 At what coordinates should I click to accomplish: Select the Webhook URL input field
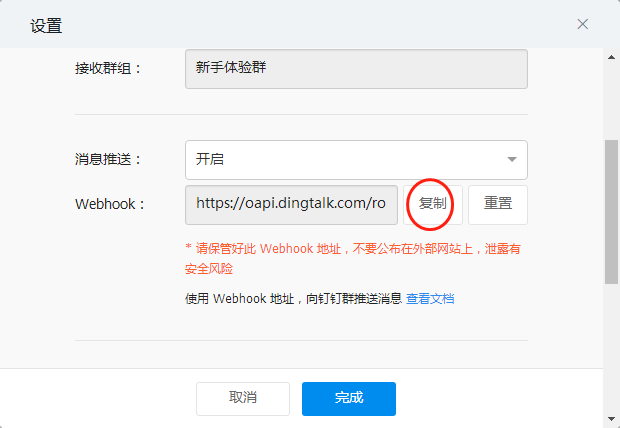[x=291, y=205]
